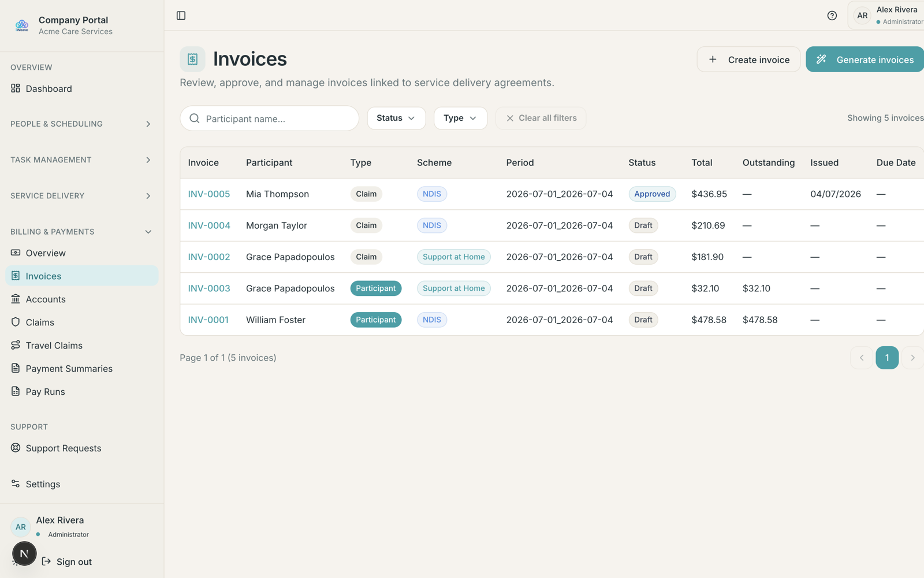924x578 pixels.
Task: Click the Claims shield icon
Action: [x=16, y=322]
